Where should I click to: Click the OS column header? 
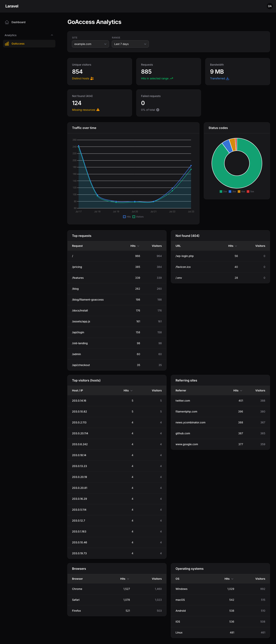177,579
